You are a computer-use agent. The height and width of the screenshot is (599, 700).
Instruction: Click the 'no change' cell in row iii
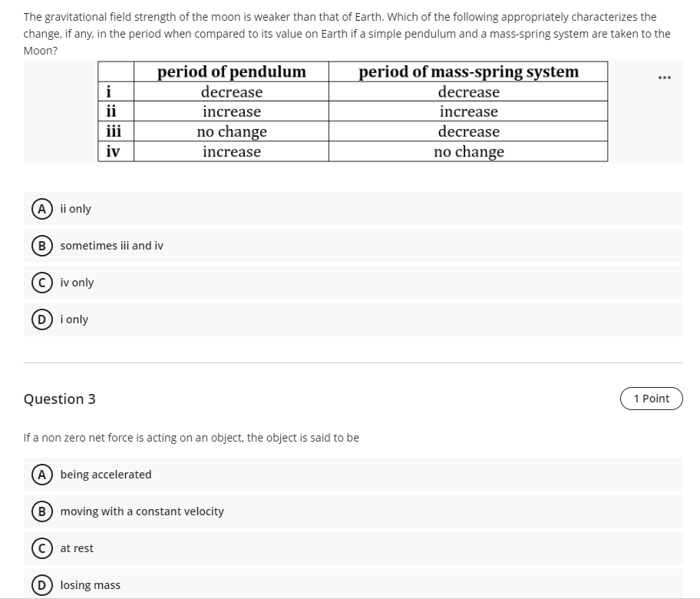pyautogui.click(x=231, y=131)
